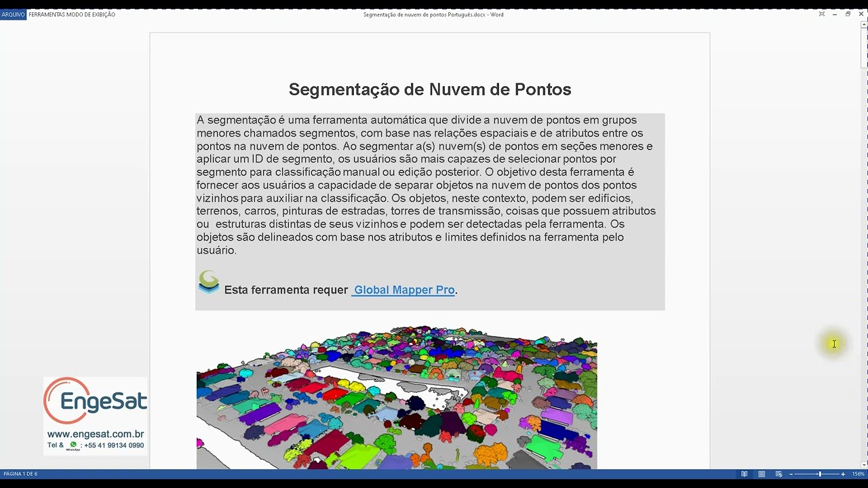Viewport: 868px width, 488px height.
Task: Open zoom dialog via 156% level
Action: (x=858, y=474)
